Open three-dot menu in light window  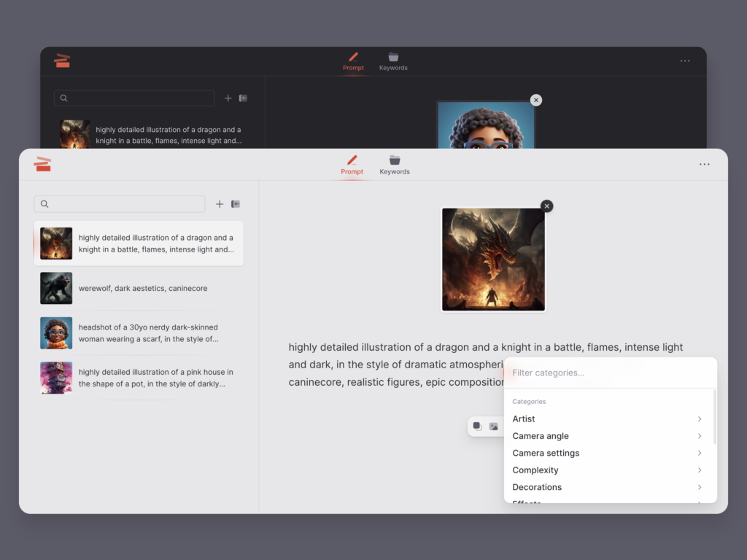(704, 164)
